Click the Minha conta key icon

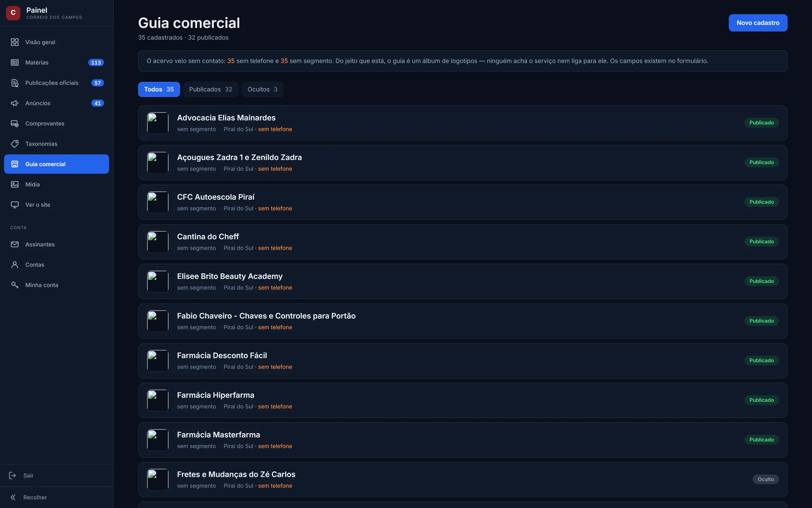tap(15, 285)
